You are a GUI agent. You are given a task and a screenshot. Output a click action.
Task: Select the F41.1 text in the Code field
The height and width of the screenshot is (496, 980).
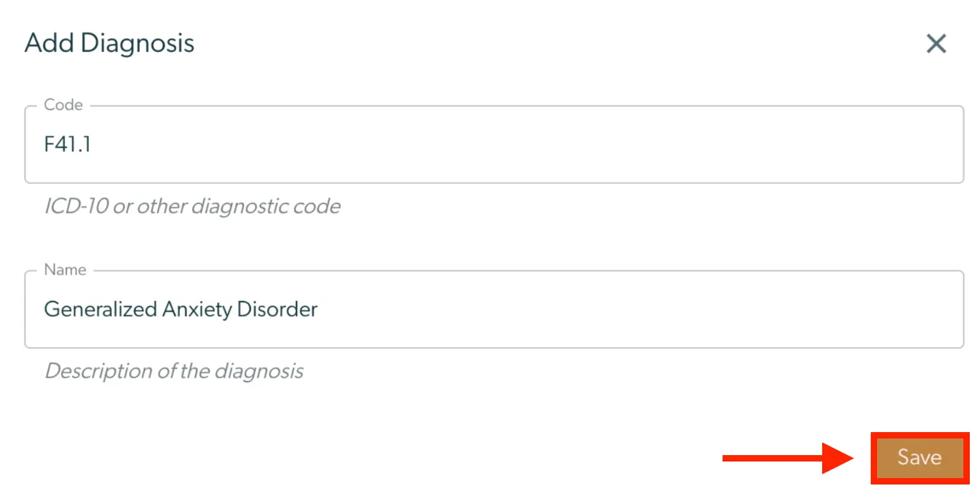pyautogui.click(x=68, y=144)
